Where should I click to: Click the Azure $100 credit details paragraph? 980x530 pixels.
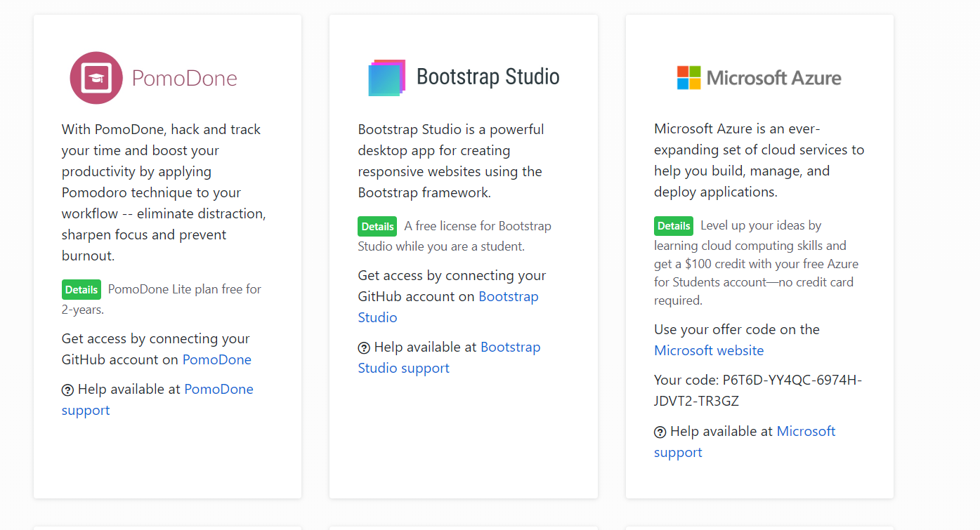[x=756, y=264]
